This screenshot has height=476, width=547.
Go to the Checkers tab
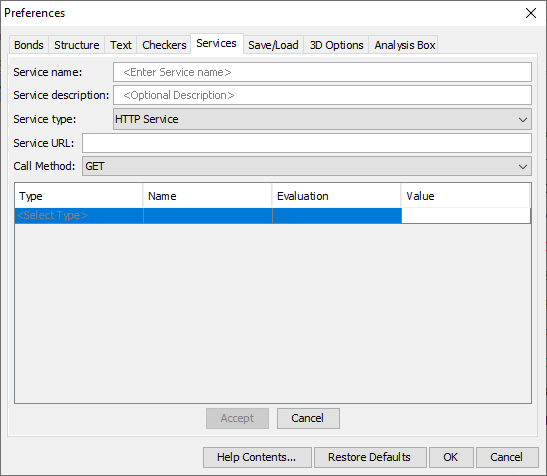coord(164,45)
